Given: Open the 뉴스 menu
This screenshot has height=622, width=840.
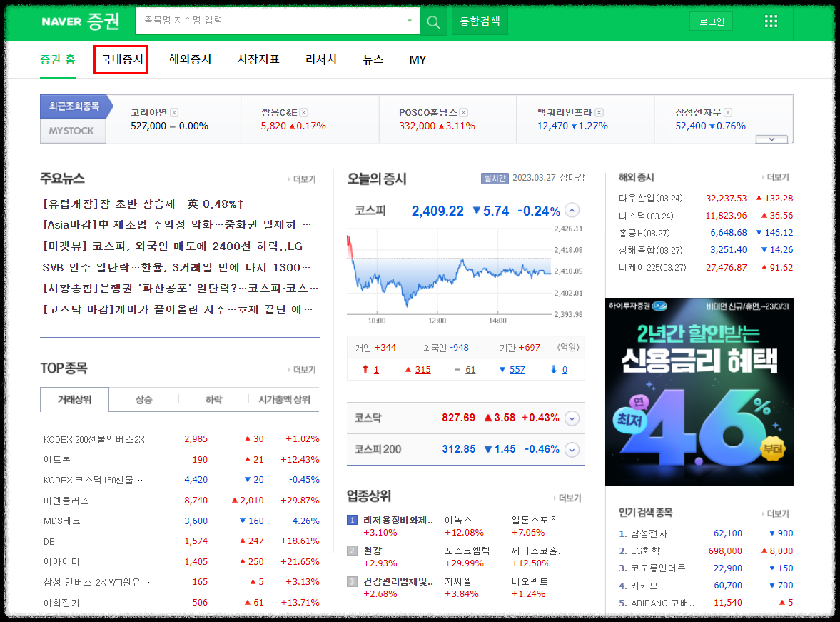Looking at the screenshot, I should click(373, 59).
